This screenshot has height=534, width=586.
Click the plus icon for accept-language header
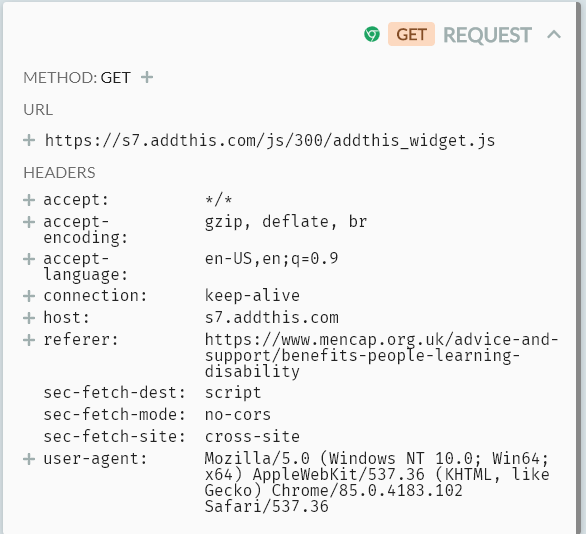[x=29, y=259]
